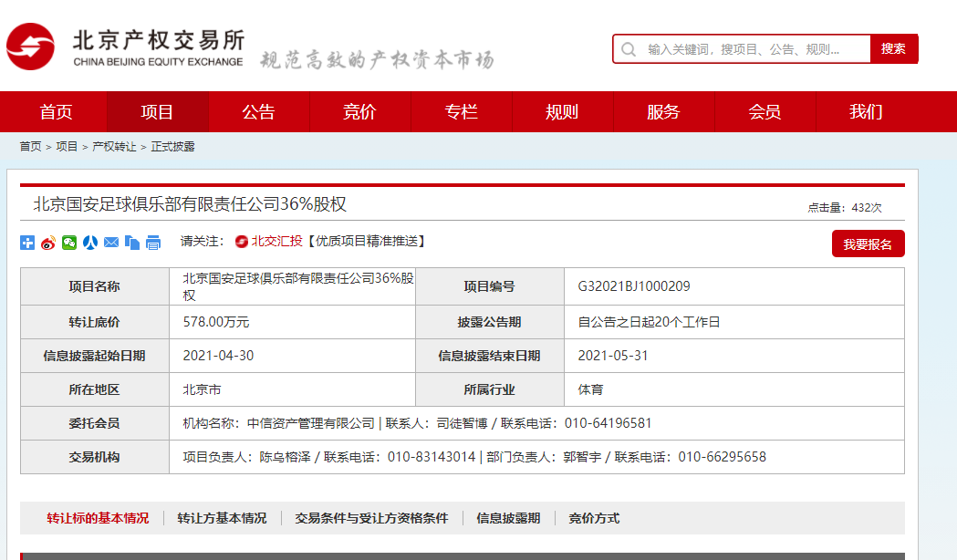Image resolution: width=957 pixels, height=560 pixels.
Task: Open the 专栏 nav menu
Action: [x=462, y=111]
